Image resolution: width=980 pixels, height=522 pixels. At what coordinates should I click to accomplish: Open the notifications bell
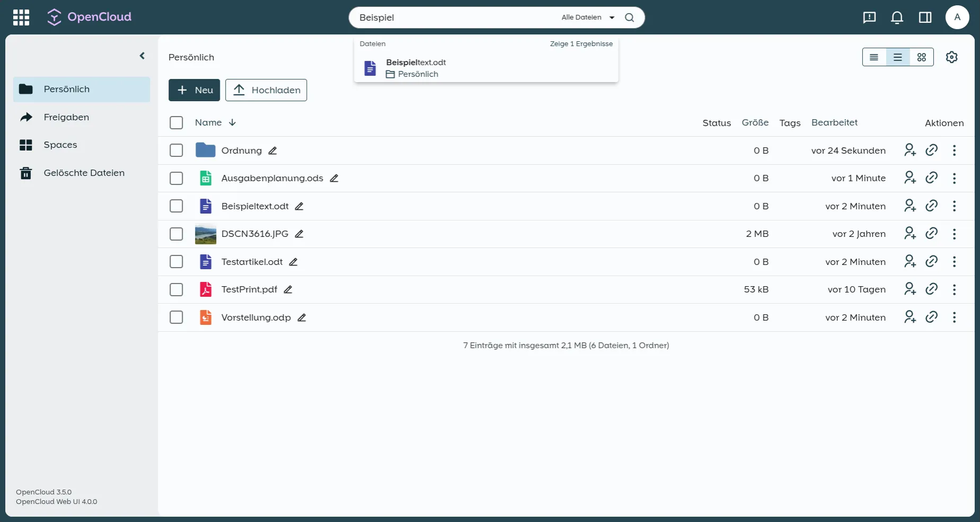[x=897, y=17]
